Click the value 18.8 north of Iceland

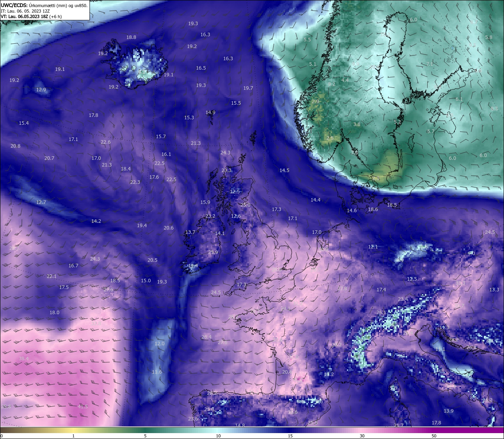pyautogui.click(x=131, y=37)
